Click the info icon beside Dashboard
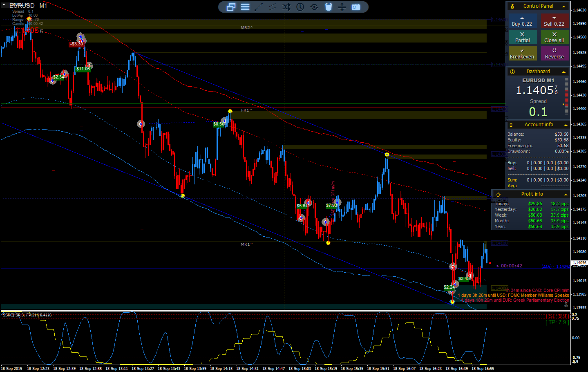588x372 pixels. 512,72
